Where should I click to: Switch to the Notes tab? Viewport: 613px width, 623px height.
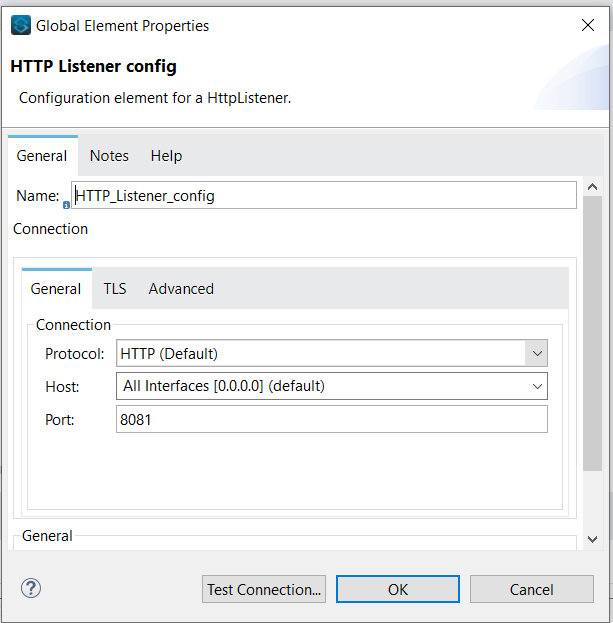109,156
